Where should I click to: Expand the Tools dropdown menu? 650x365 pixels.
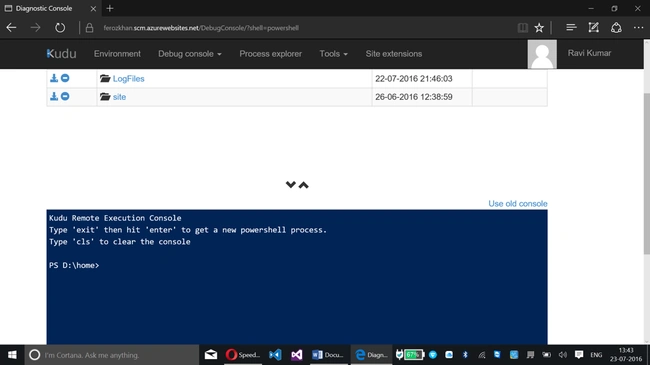[333, 54]
